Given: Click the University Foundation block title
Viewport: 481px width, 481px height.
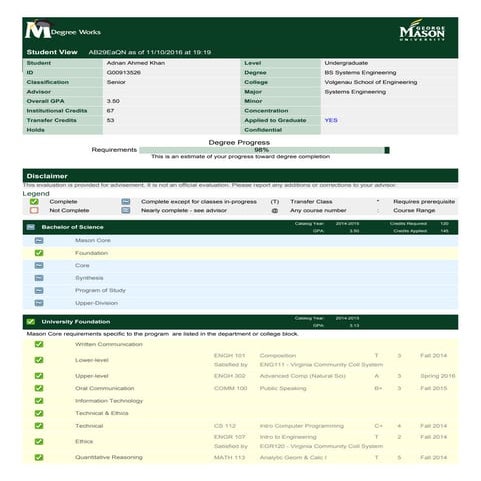Looking at the screenshot, I should tap(76, 322).
